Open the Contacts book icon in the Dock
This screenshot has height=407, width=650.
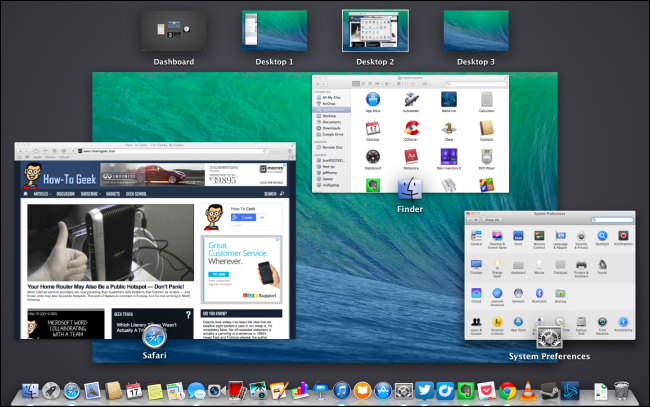pos(113,390)
